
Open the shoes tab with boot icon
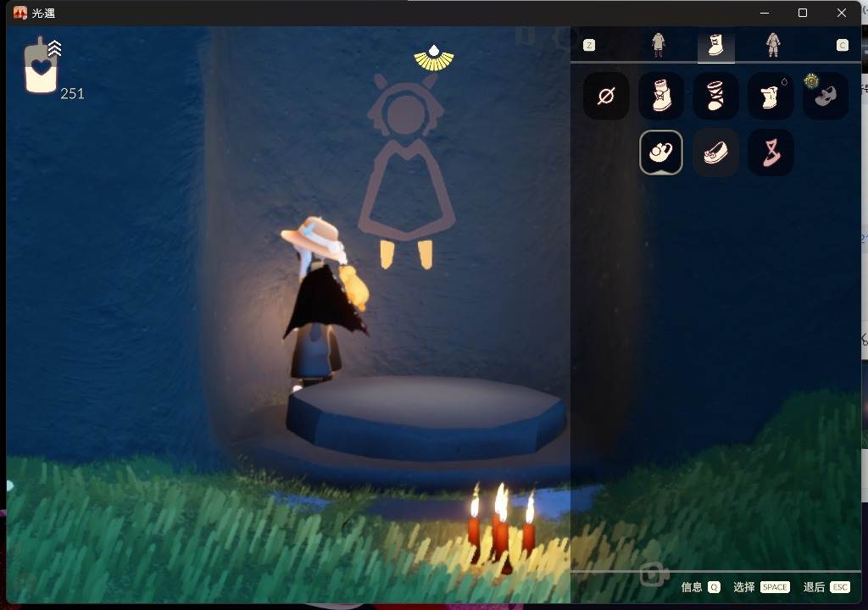pyautogui.click(x=715, y=46)
